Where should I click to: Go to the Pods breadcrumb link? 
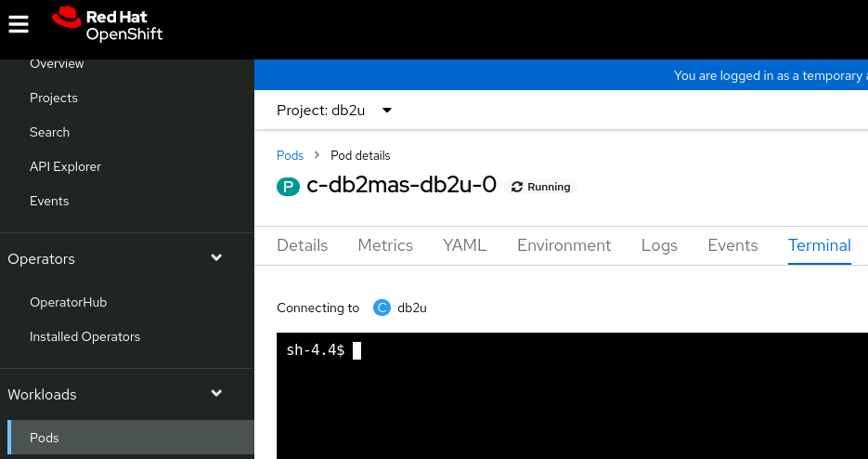click(x=290, y=155)
